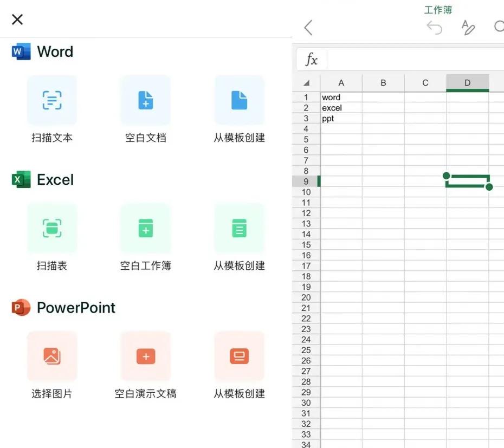This screenshot has height=448, width=504.
Task: Open Word's create from template (从模板创建) icon
Action: 238,100
